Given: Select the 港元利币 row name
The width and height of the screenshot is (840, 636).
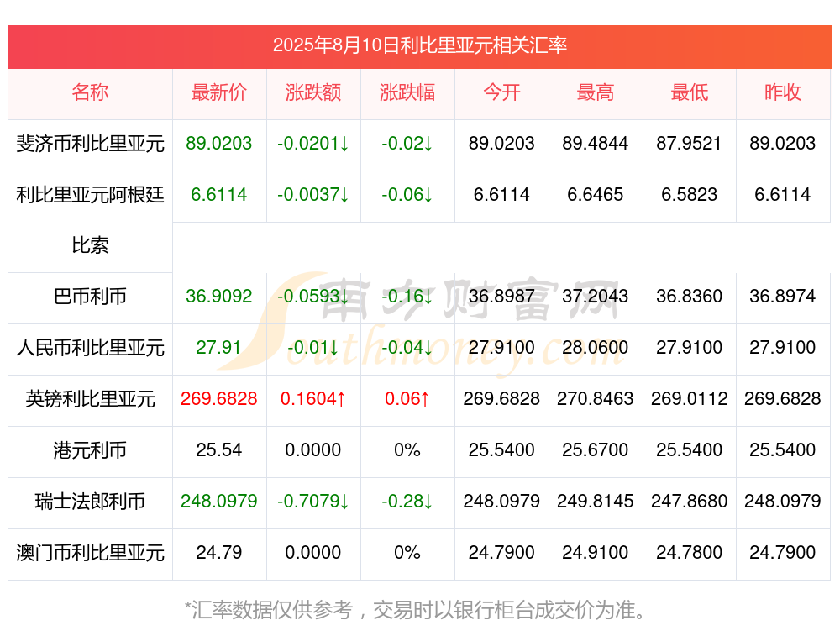Looking at the screenshot, I should click(x=90, y=450).
